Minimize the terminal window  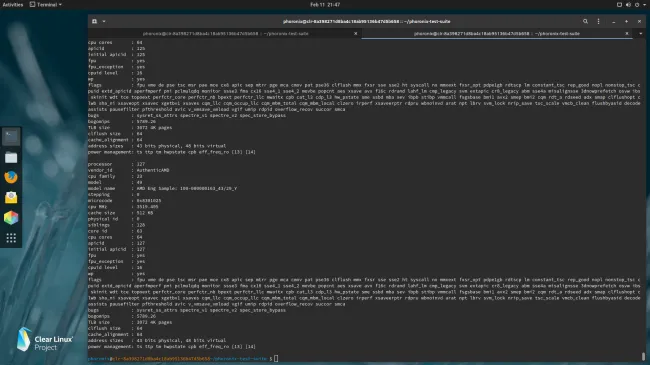pos(614,21)
